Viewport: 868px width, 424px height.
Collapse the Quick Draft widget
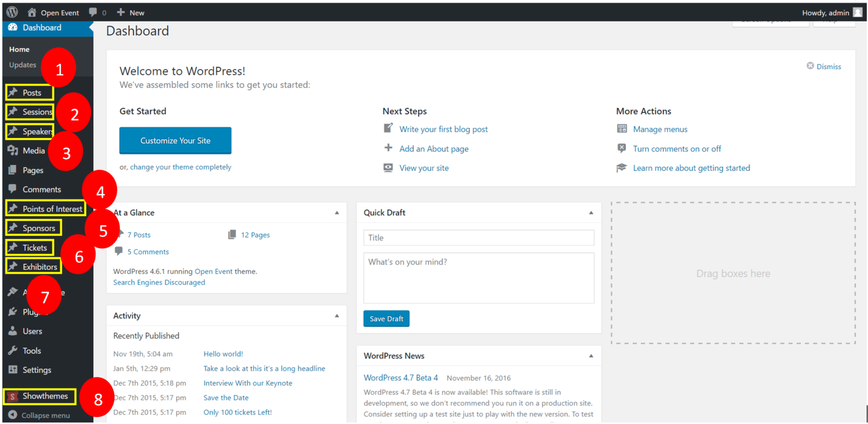[591, 213]
